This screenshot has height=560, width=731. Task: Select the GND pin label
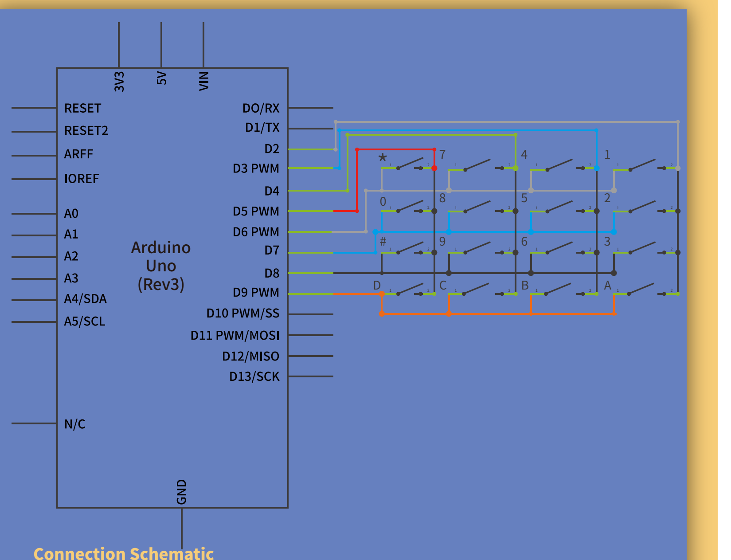tap(182, 492)
